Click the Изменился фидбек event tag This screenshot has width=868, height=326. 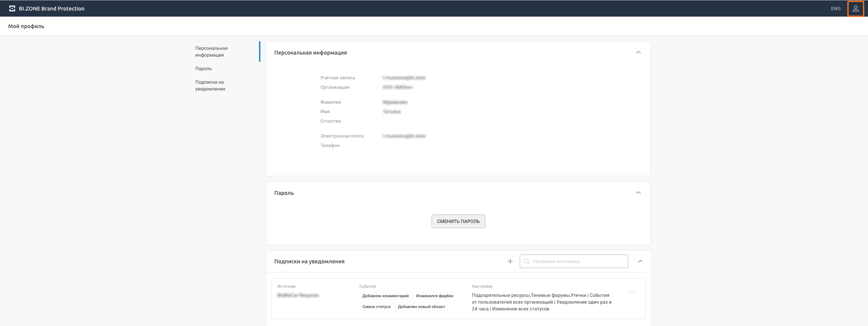pyautogui.click(x=435, y=296)
